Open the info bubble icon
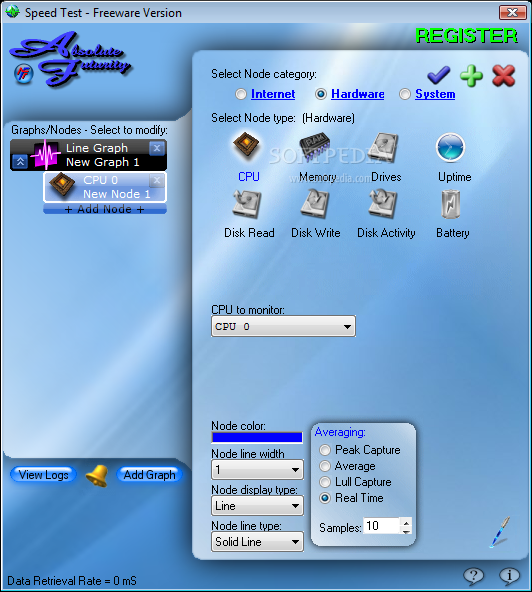The image size is (532, 592). (x=509, y=576)
